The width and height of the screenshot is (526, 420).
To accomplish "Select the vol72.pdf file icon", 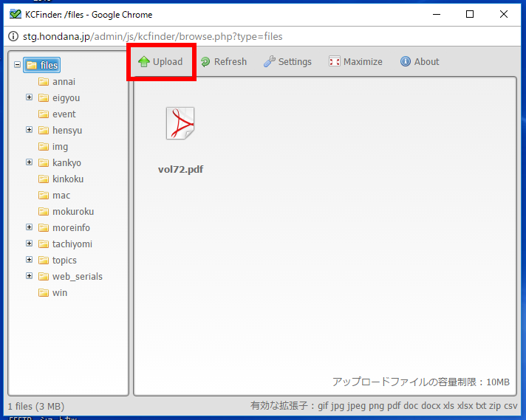I will point(180,123).
